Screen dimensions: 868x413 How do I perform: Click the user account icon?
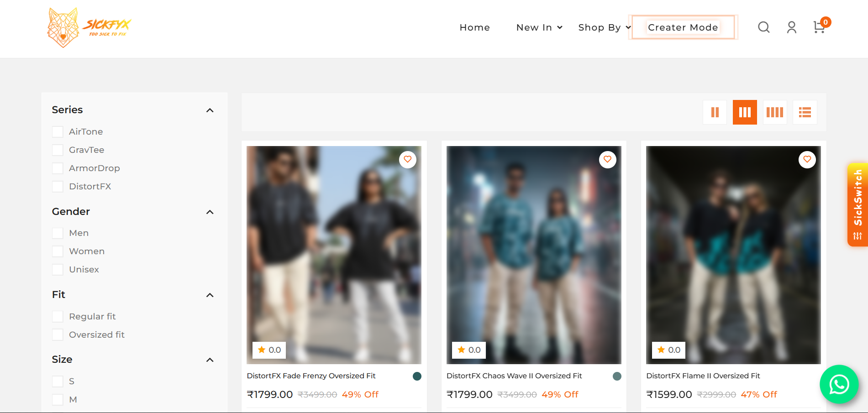click(791, 27)
